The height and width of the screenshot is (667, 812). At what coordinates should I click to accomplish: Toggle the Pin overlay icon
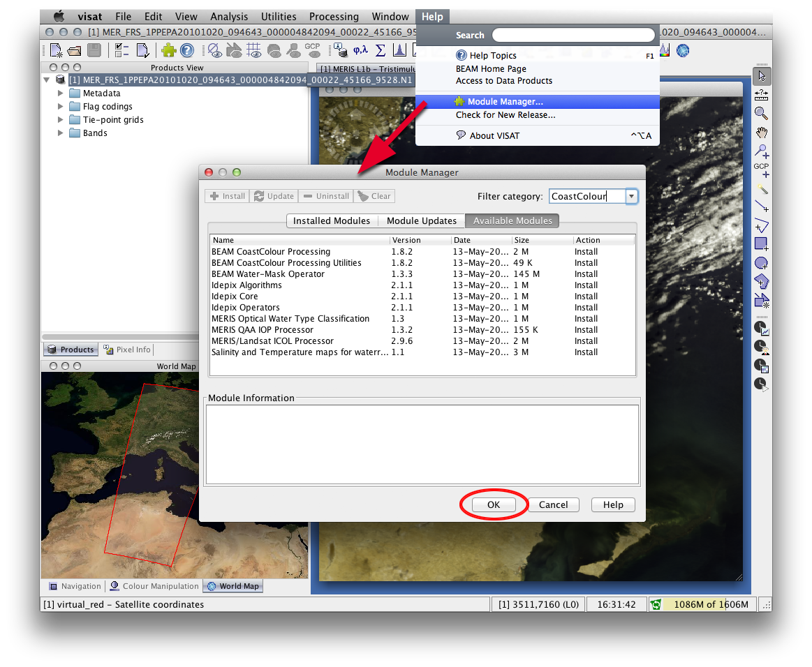pos(293,50)
